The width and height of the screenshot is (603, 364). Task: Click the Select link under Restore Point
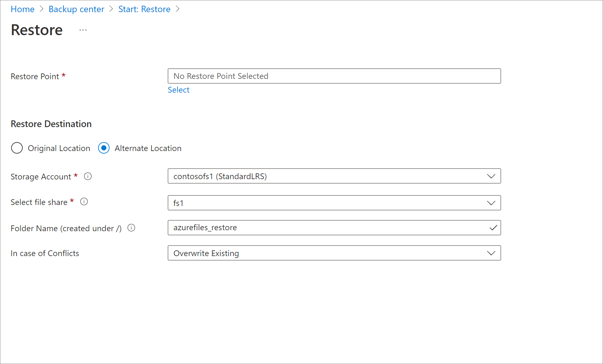pyautogui.click(x=179, y=90)
